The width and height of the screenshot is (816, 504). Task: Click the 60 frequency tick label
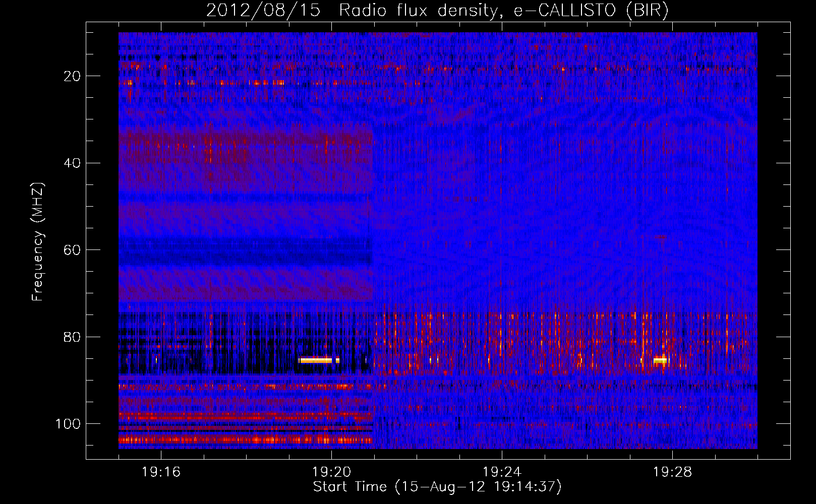[72, 250]
